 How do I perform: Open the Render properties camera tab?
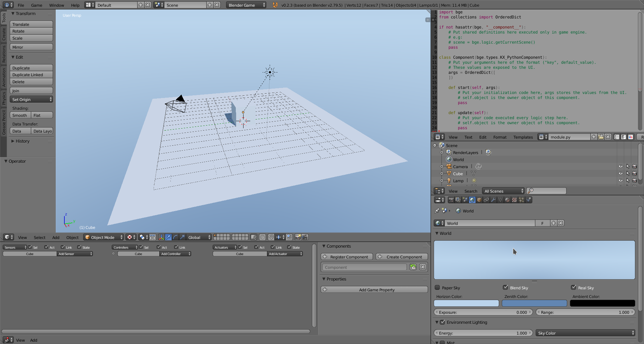point(451,200)
